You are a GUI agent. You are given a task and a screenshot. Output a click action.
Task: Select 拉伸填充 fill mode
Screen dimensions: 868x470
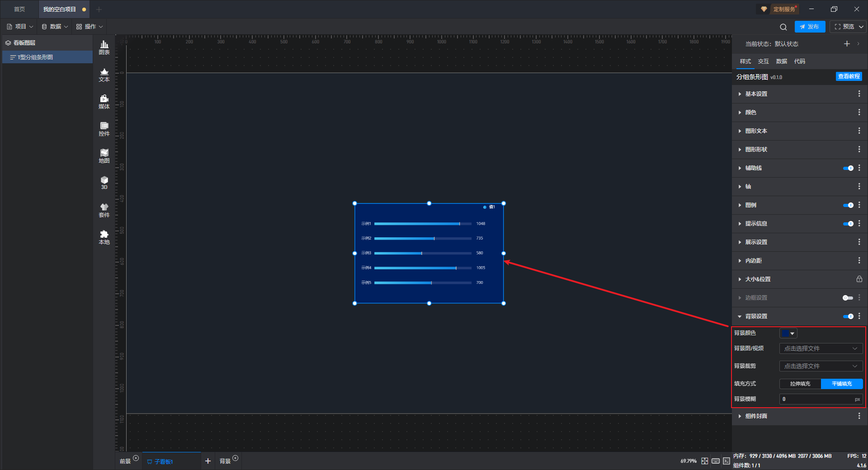click(x=800, y=384)
